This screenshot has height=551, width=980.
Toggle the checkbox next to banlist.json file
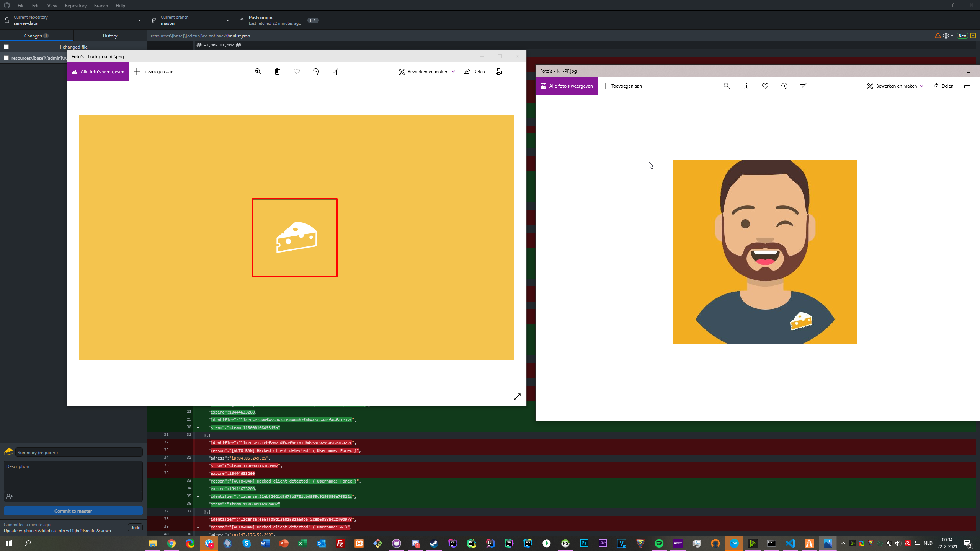tap(7, 58)
